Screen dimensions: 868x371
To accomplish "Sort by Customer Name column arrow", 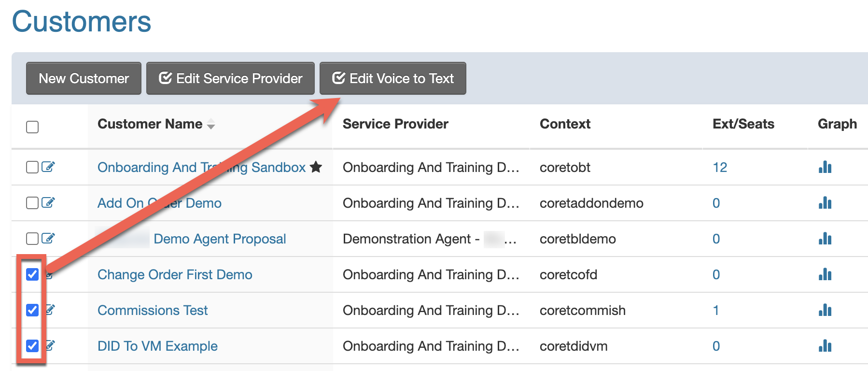I will [211, 125].
